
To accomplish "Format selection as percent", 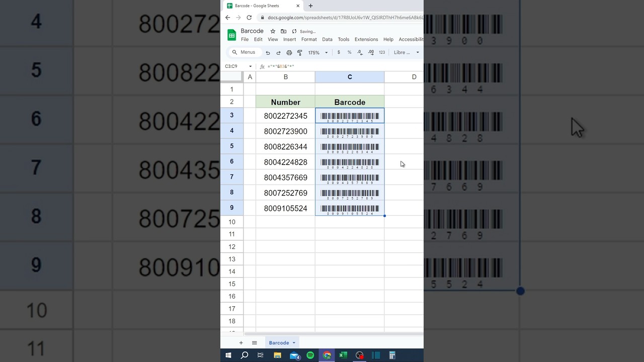I will pyautogui.click(x=349, y=52).
